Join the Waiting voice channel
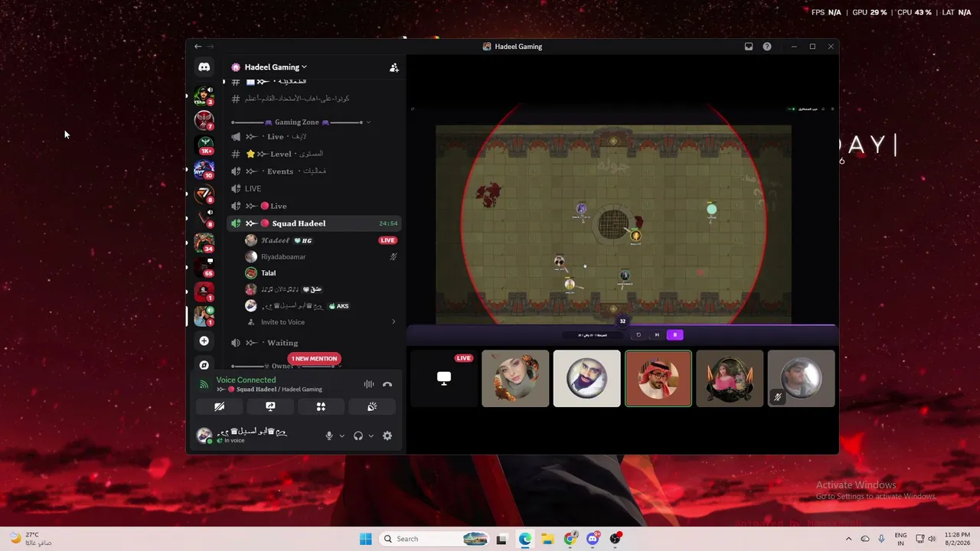Viewport: 980px width, 551px height. [x=314, y=343]
